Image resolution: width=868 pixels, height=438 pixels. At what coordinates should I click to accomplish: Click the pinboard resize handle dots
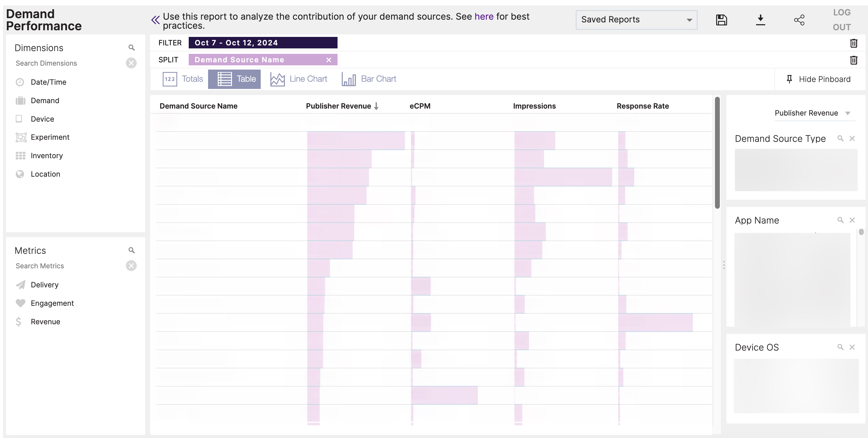(723, 265)
